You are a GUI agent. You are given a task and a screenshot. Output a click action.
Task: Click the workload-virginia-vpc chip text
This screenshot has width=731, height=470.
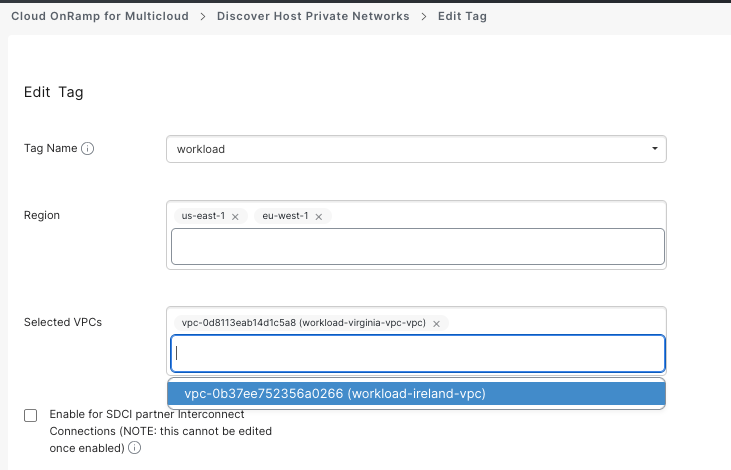(303, 323)
